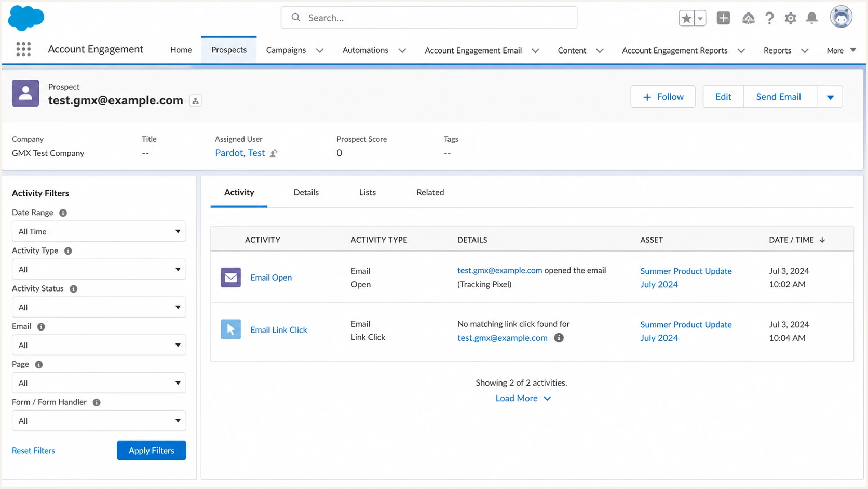The height and width of the screenshot is (489, 868).
Task: Show Form / Form Handler info icon
Action: click(x=97, y=402)
